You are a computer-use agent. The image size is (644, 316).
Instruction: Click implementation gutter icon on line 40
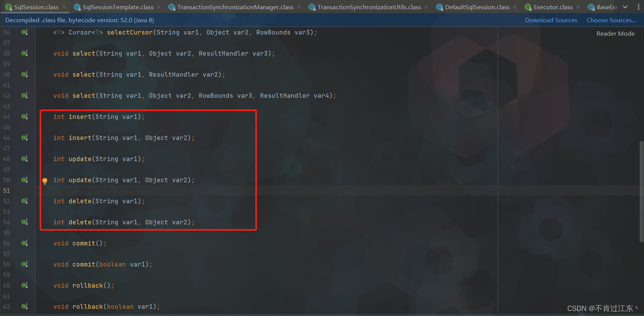tap(25, 75)
